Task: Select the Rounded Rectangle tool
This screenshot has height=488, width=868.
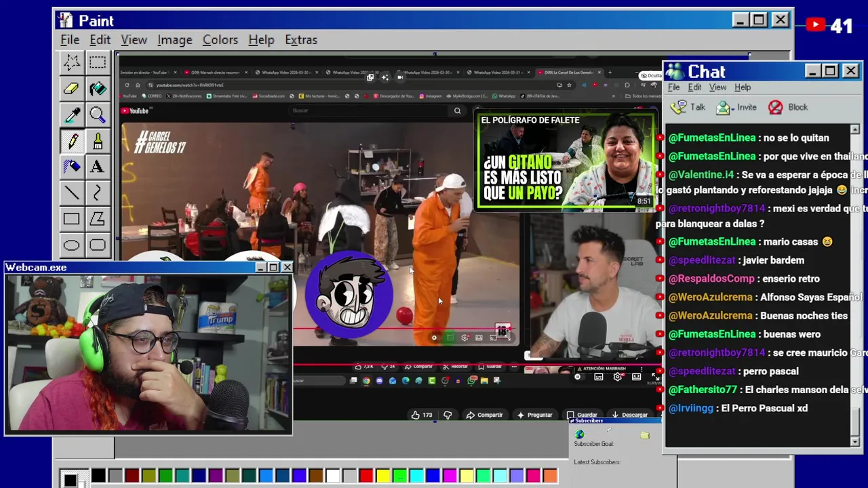Action: pos(98,245)
